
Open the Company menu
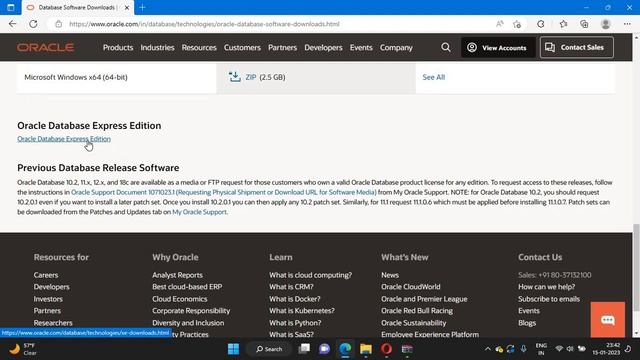tap(396, 47)
